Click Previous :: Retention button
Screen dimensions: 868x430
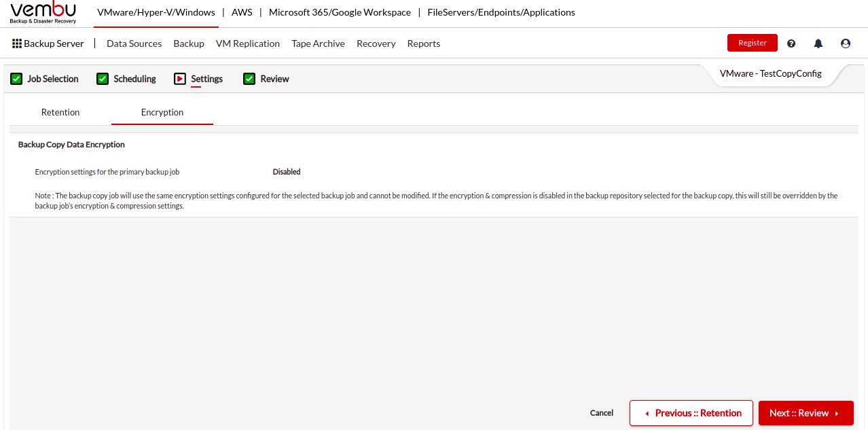tap(691, 413)
